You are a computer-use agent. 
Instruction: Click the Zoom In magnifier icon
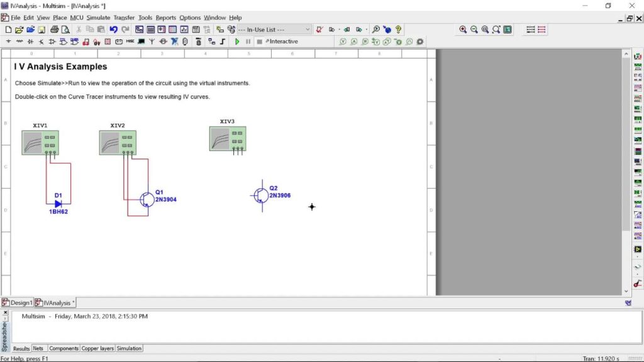click(463, 30)
